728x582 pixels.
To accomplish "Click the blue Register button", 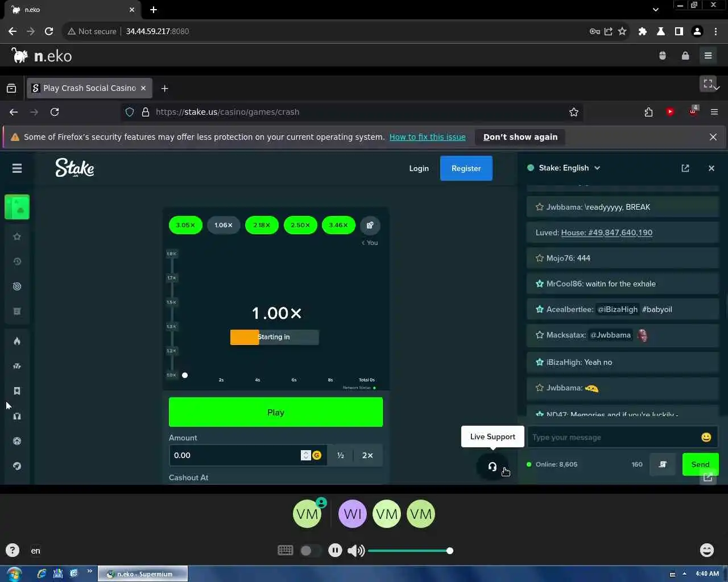I will pyautogui.click(x=466, y=168).
